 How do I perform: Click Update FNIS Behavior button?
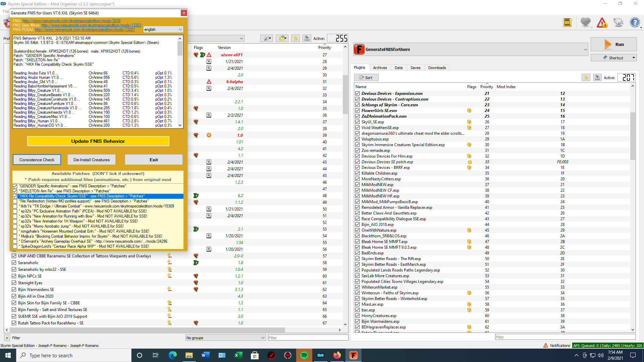[x=98, y=141]
